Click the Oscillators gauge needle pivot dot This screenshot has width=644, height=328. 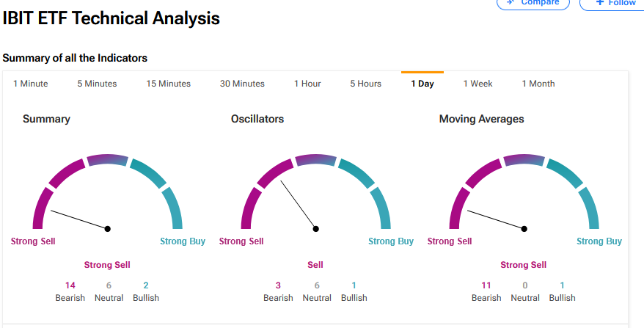(316, 229)
